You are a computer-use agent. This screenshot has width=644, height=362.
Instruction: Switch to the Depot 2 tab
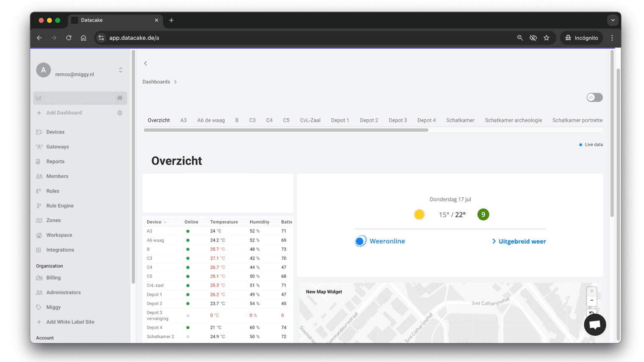coord(369,120)
